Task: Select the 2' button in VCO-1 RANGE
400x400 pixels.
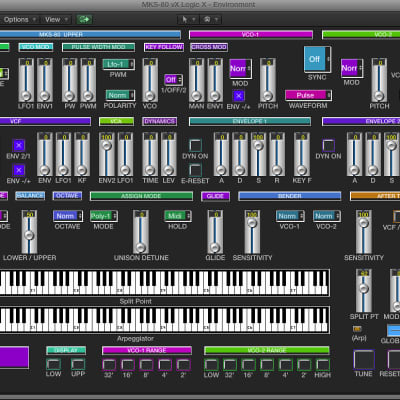Action: coord(183,365)
